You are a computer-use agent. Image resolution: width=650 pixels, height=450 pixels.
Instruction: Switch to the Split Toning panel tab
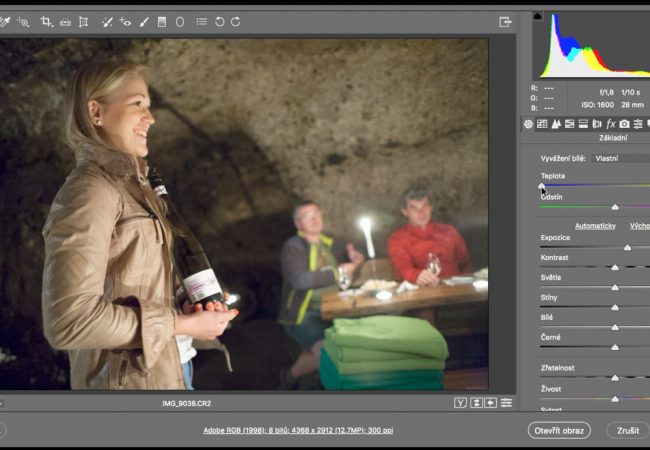click(583, 123)
